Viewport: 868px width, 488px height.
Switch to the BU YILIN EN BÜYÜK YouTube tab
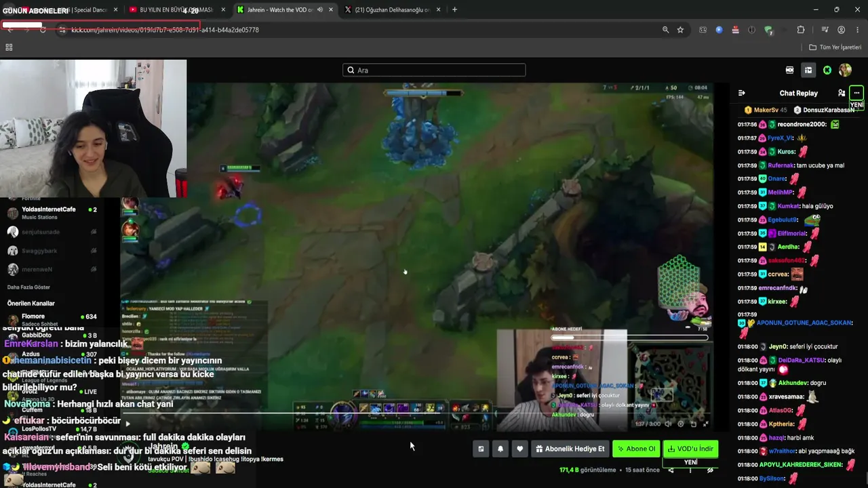pos(176,9)
